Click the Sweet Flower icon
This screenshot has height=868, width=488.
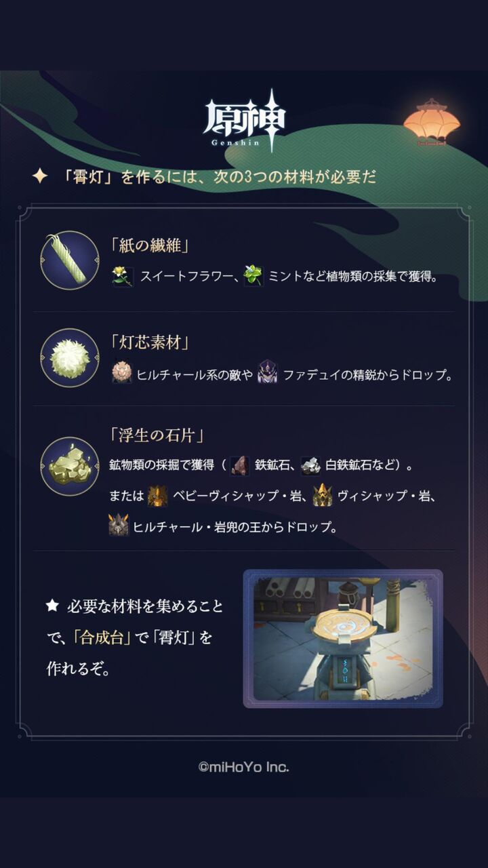[122, 276]
